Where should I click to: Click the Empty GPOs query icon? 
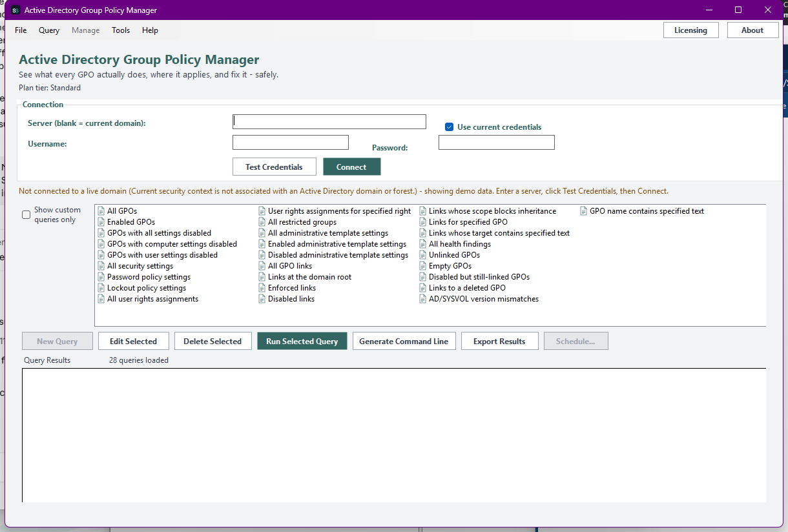pos(422,266)
